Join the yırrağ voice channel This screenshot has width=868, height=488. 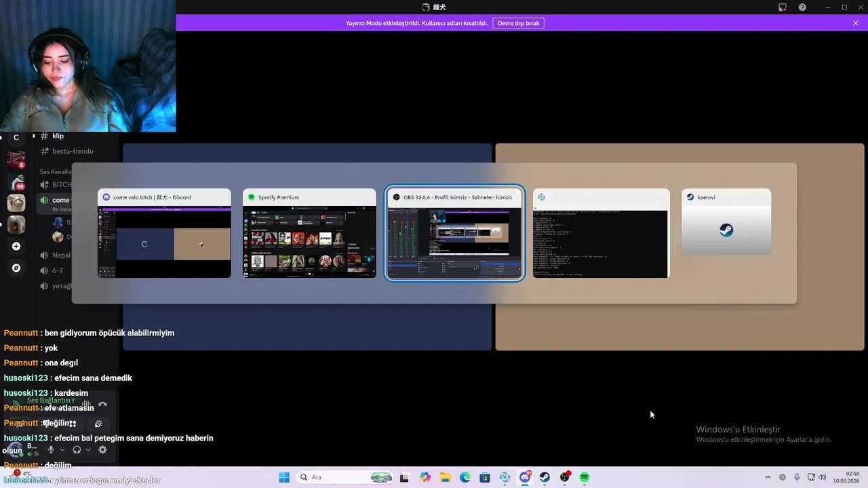(x=56, y=286)
